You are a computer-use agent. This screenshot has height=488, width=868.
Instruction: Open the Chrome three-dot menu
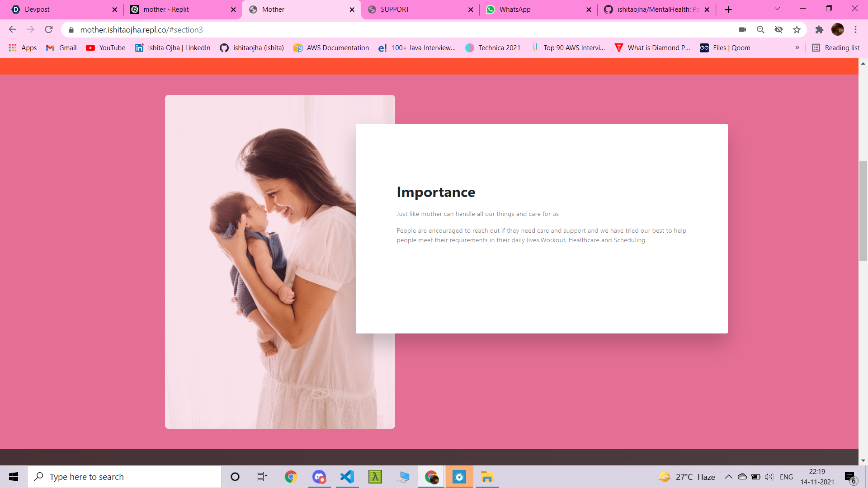855,30
